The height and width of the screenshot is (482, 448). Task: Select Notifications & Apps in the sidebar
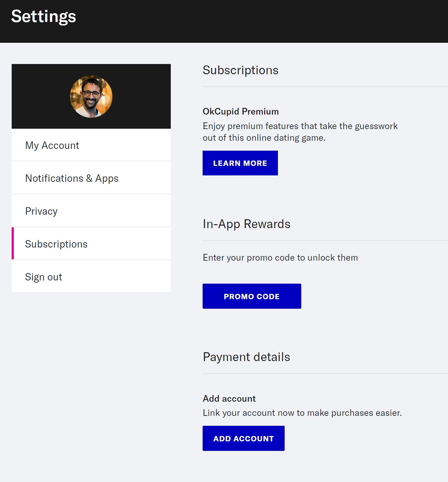tap(71, 178)
